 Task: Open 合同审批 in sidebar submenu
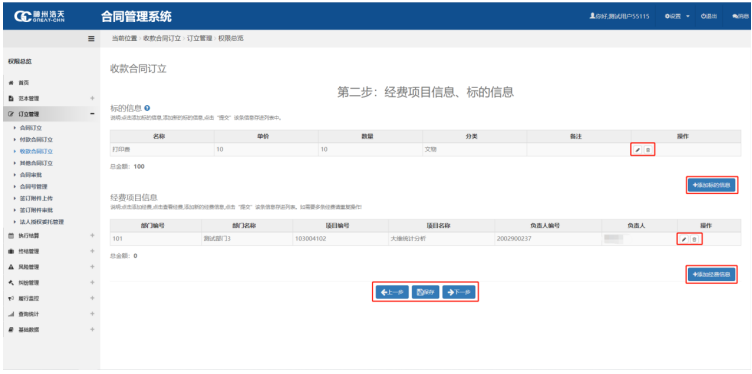31,175
